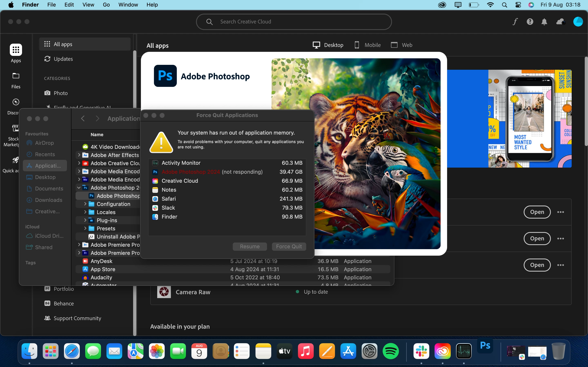
Task: Select Adobe Photoshop 2024 not responding row
Action: (227, 172)
